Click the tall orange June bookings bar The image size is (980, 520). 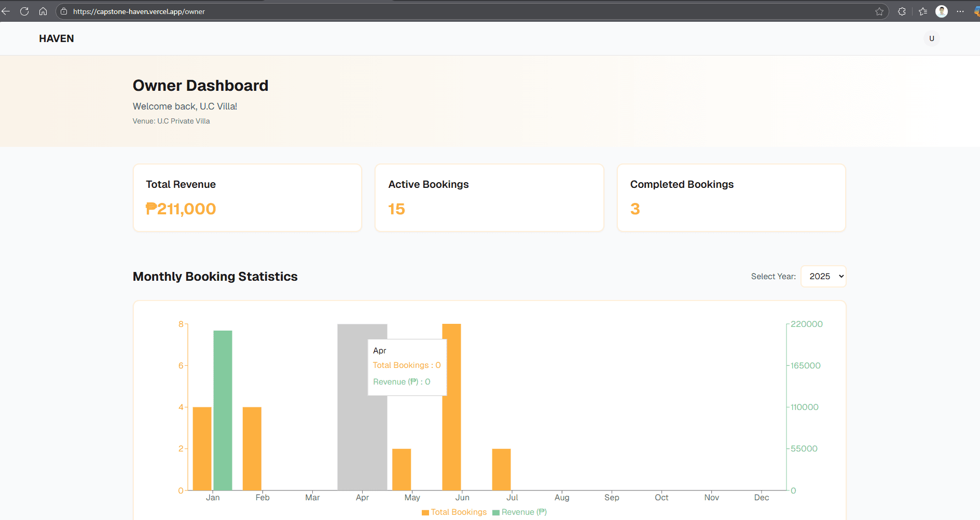coord(451,407)
